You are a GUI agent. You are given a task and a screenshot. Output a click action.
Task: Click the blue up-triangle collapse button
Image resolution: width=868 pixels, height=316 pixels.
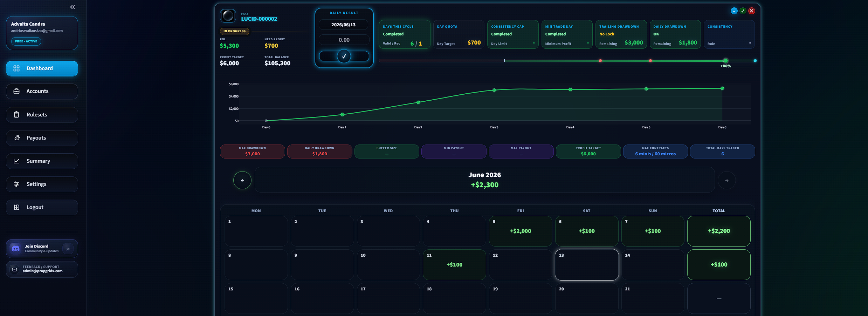point(734,11)
